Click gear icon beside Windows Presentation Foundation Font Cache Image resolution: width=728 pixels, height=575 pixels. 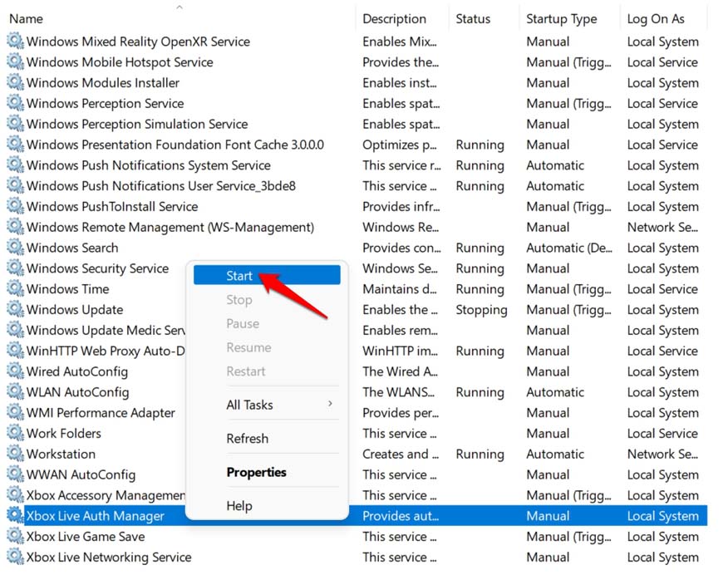coord(15,145)
